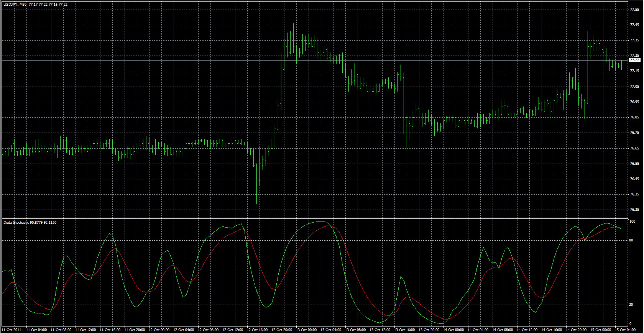Click the 76.65 price scale label
Image resolution: width=644 pixels, height=333 pixels.
click(635, 148)
